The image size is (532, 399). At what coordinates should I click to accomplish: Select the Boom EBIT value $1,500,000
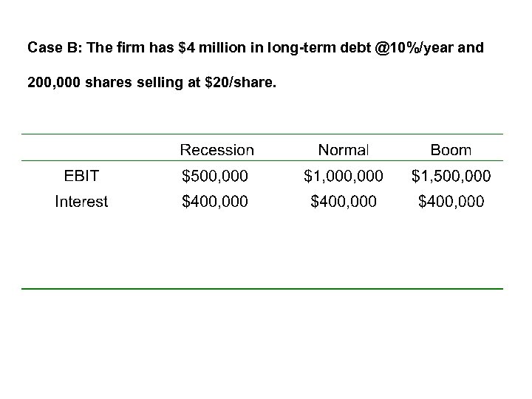(451, 176)
